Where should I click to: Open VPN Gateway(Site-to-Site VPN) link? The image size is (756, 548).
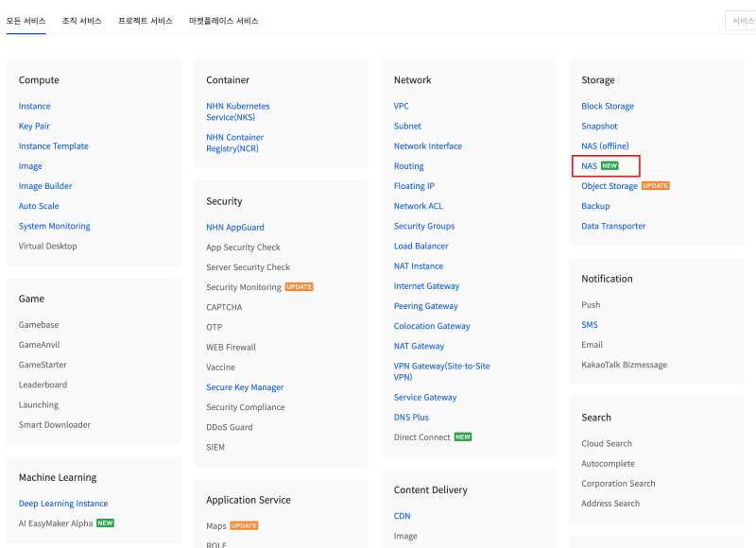[x=441, y=371]
